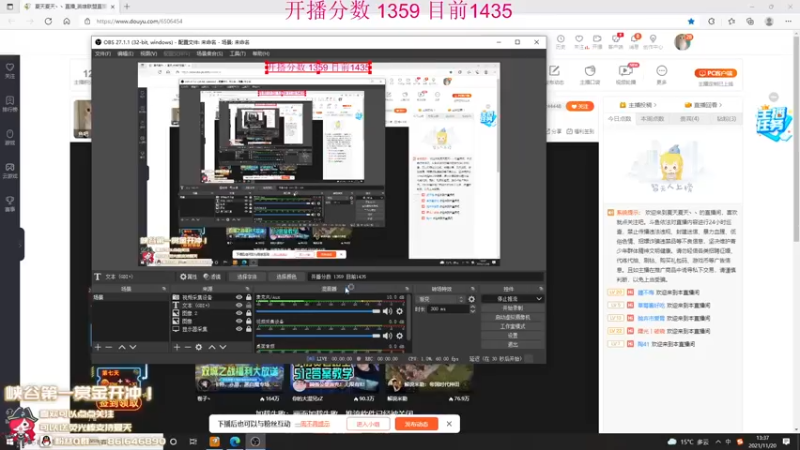800x450 pixels.
Task: Expand 主播投稿 chevron link
Action: (638, 105)
